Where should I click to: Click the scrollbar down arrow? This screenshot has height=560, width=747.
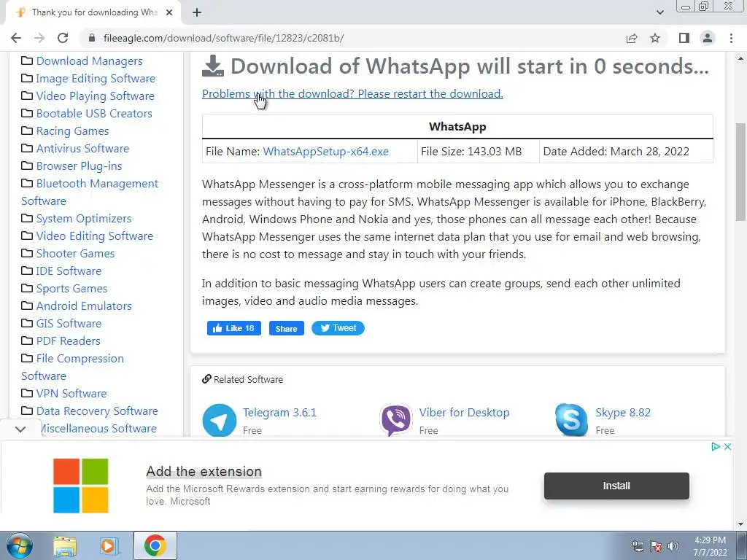click(741, 524)
